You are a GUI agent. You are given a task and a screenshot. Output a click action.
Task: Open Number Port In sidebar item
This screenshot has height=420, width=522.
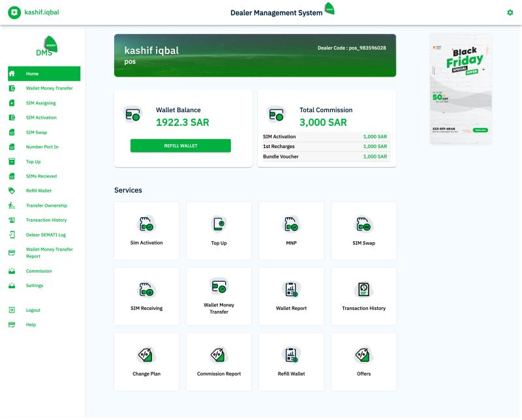click(42, 147)
